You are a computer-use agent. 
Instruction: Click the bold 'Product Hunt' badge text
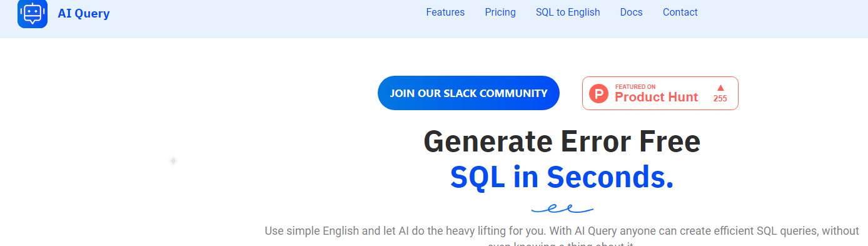click(656, 97)
